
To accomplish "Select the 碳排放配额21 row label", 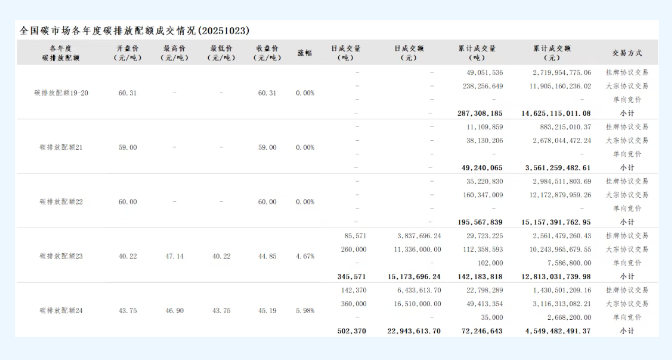I will click(x=61, y=147).
